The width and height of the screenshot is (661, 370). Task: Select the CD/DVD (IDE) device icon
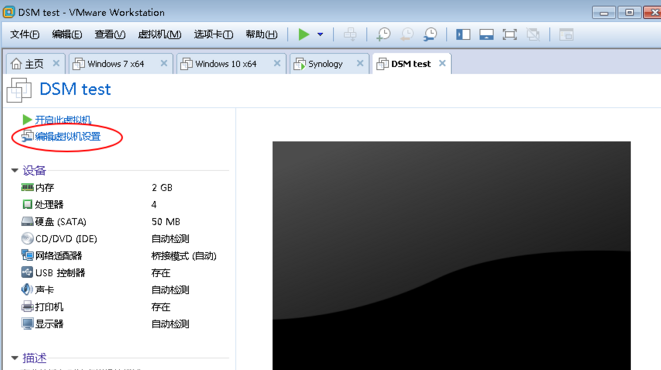click(27, 239)
